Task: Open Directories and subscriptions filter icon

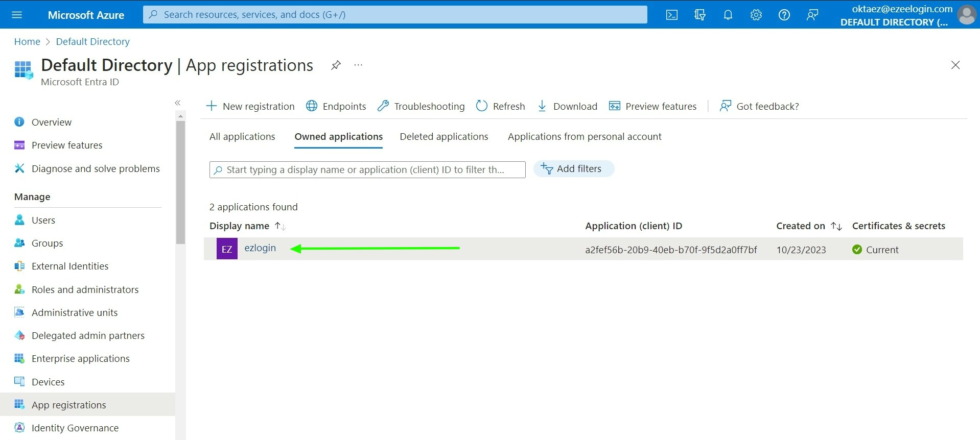Action: point(700,15)
